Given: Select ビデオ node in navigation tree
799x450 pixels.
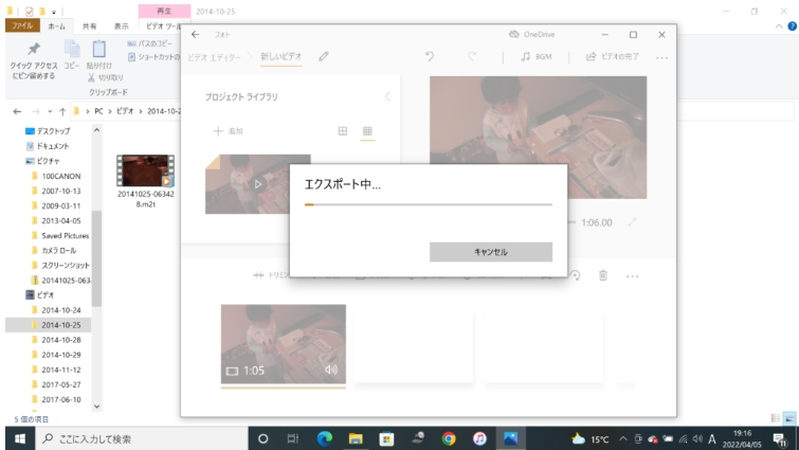Looking at the screenshot, I should [x=40, y=295].
